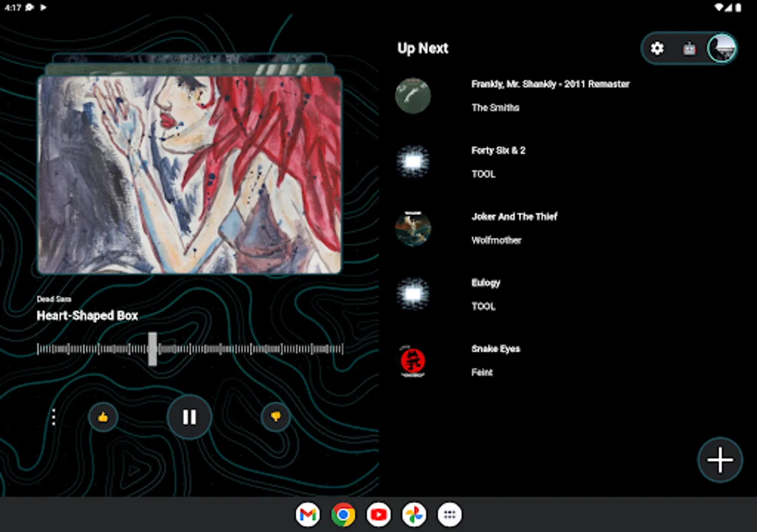Launch Chrome from the taskbar
Viewport: 757px width, 532px height.
[343, 515]
